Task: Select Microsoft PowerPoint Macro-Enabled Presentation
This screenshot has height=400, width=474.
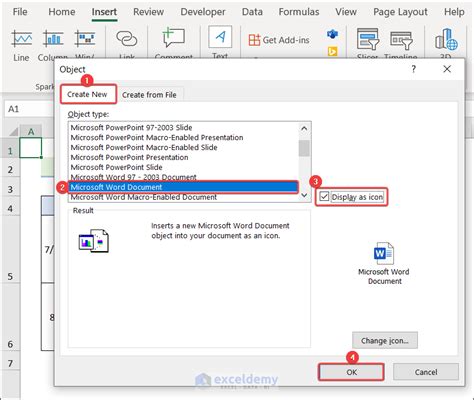Action: tap(184, 138)
